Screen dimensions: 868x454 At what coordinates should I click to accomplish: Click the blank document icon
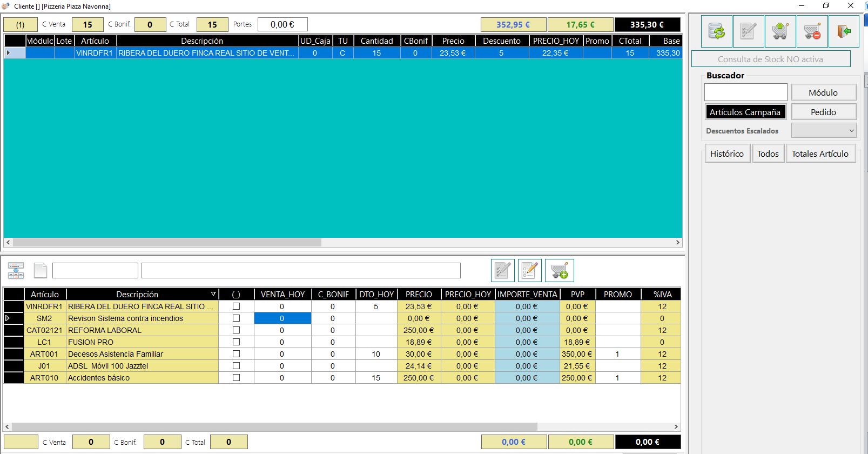[41, 270]
